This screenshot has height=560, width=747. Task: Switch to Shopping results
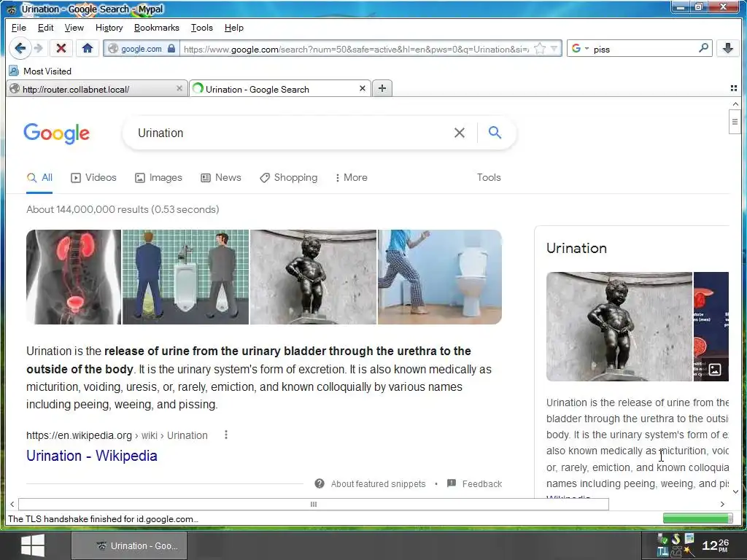click(x=288, y=178)
